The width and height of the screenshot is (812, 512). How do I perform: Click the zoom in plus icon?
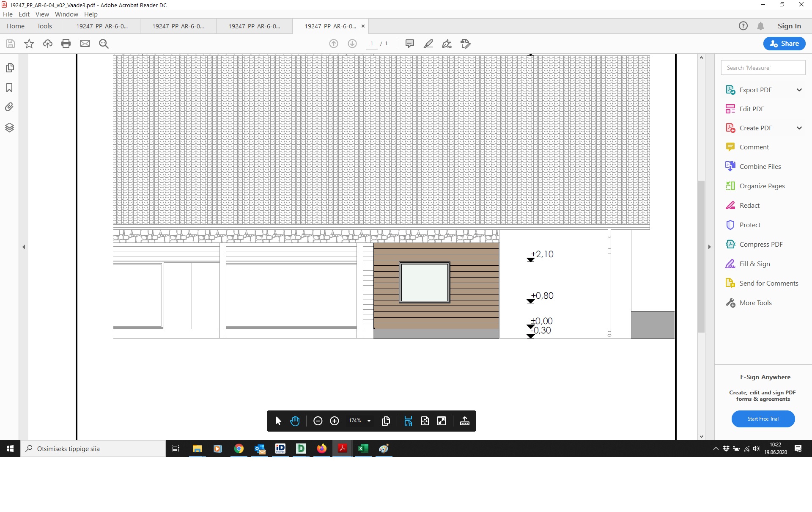tap(335, 421)
